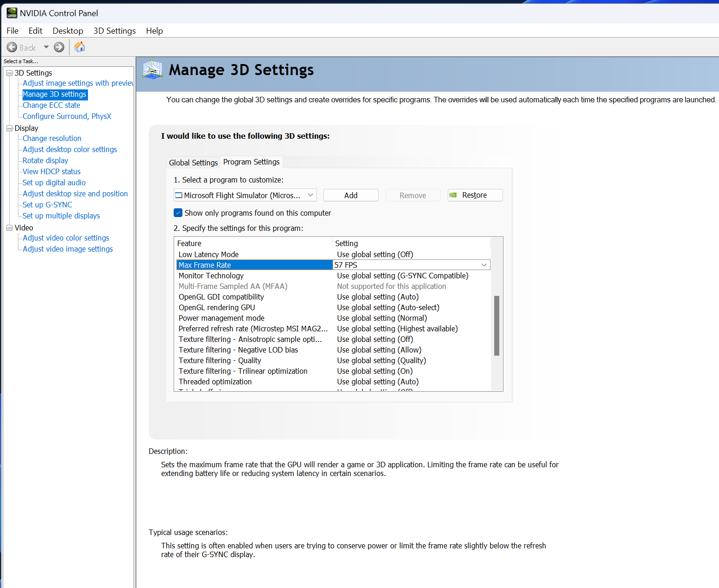
Task: Open the File menu
Action: pyautogui.click(x=12, y=31)
